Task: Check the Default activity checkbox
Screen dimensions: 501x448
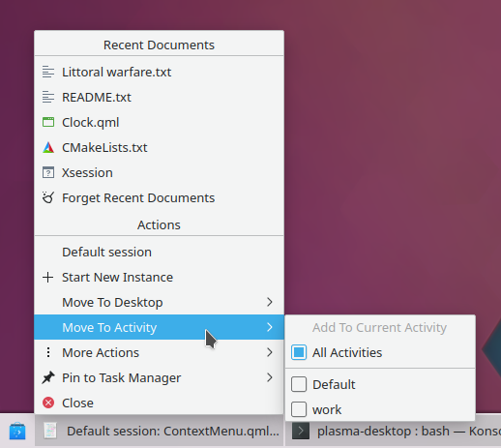Action: pyautogui.click(x=299, y=384)
